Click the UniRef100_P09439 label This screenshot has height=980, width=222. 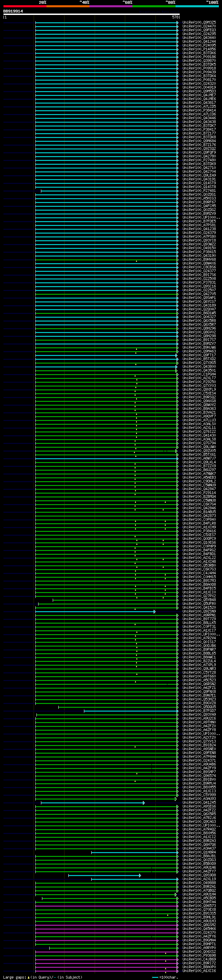pyautogui.click(x=199, y=72)
